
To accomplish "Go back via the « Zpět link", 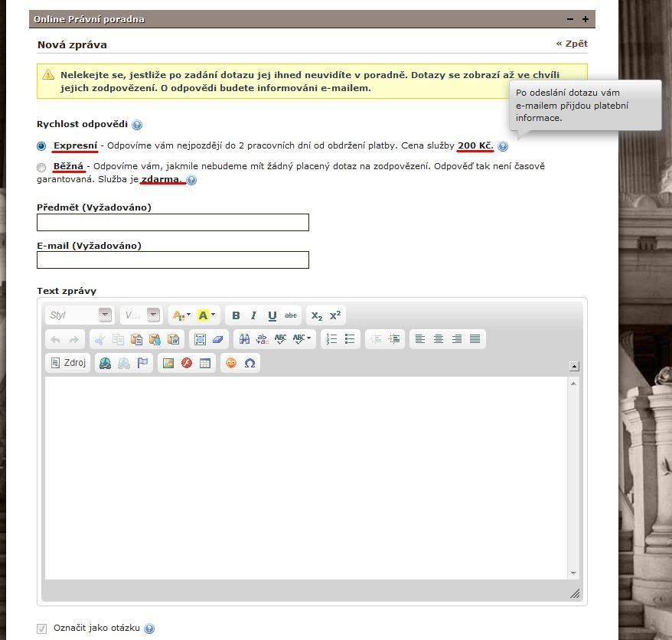I will coord(572,44).
